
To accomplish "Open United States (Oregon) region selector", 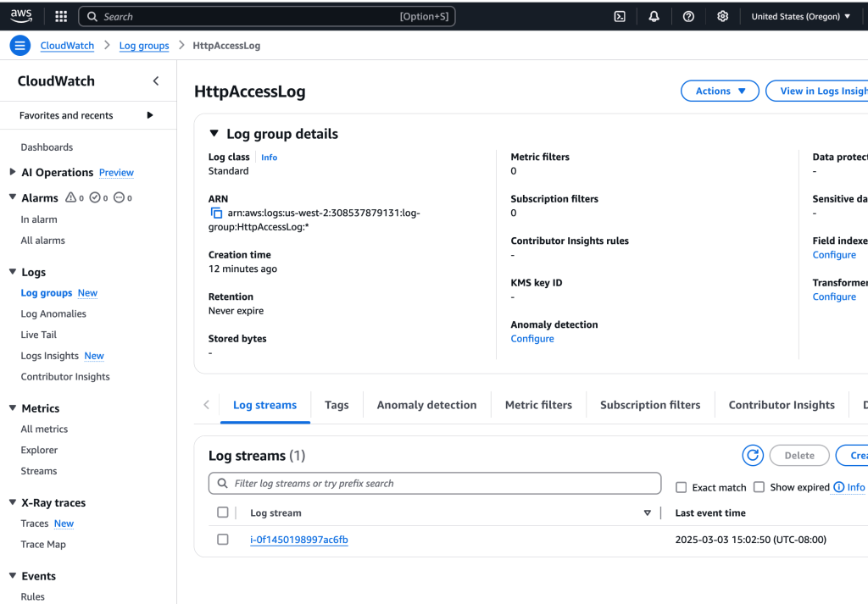I will tap(800, 16).
